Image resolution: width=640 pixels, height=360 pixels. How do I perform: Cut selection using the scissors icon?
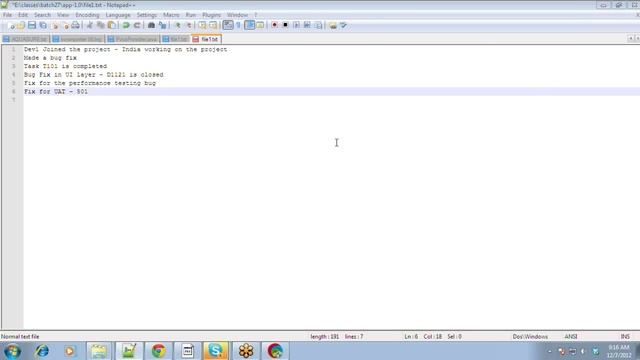tap(89, 25)
